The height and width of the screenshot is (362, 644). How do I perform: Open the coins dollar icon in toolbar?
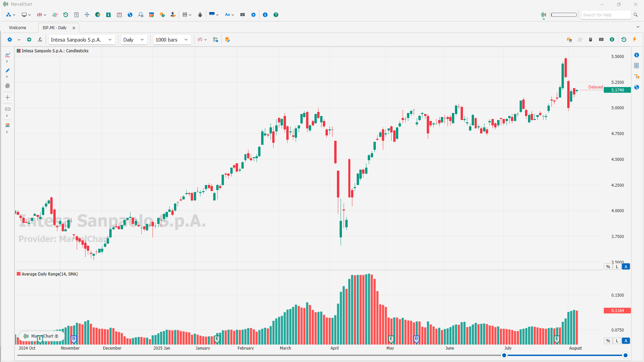pos(162,15)
